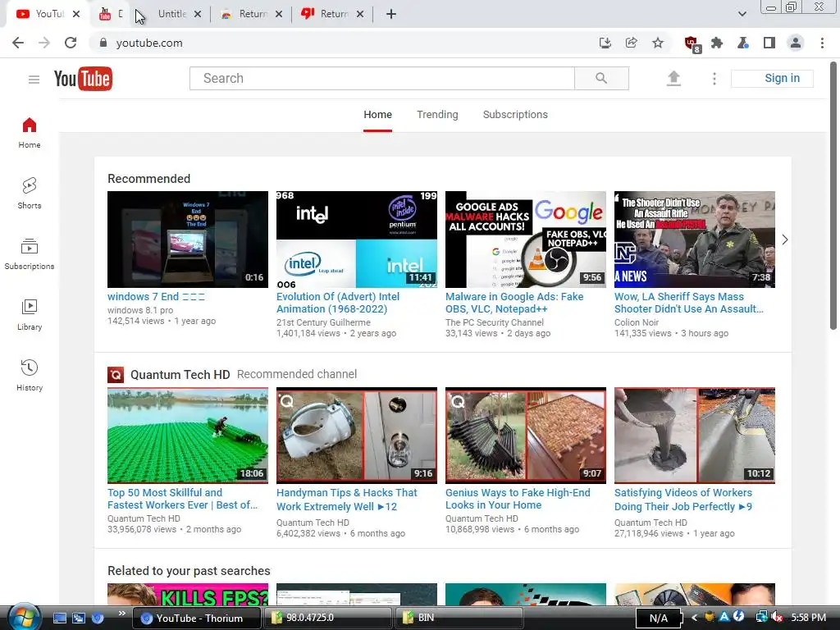The height and width of the screenshot is (630, 840).
Task: Open Satisfying Videos of Workers thumbnail
Action: pyautogui.click(x=694, y=436)
